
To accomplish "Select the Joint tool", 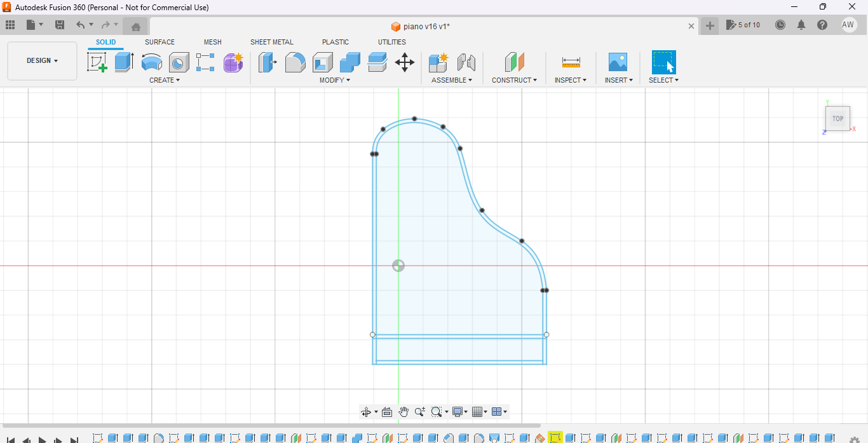I will point(466,62).
